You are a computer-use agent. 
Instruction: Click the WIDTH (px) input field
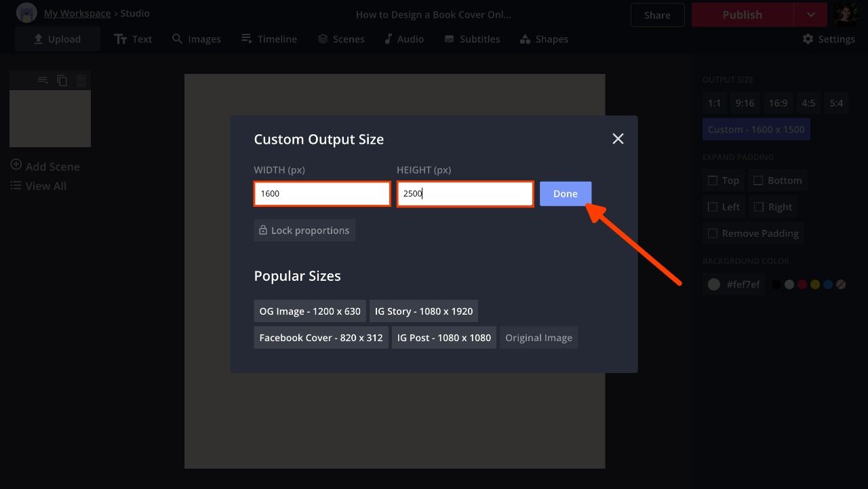tap(322, 194)
